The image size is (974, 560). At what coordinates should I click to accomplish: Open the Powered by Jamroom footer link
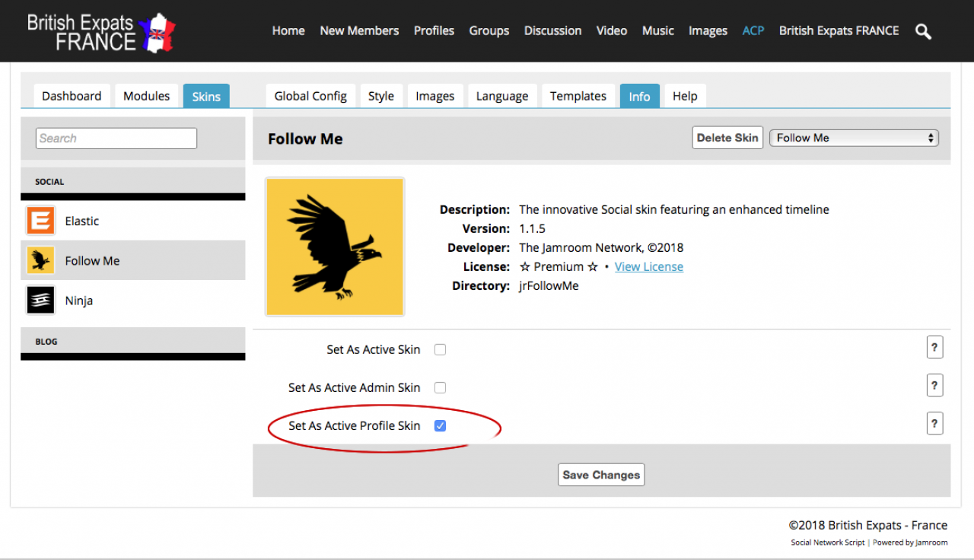910,542
